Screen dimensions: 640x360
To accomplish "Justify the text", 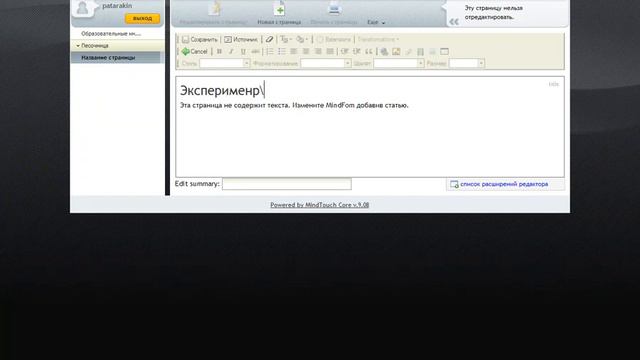I will [x=330, y=51].
